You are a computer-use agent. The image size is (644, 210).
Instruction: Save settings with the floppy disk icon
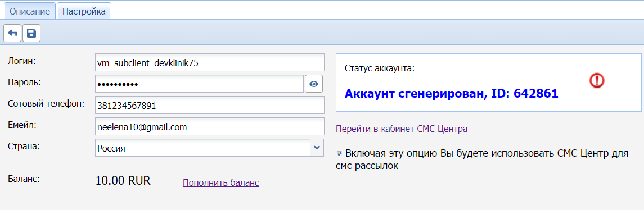click(31, 33)
